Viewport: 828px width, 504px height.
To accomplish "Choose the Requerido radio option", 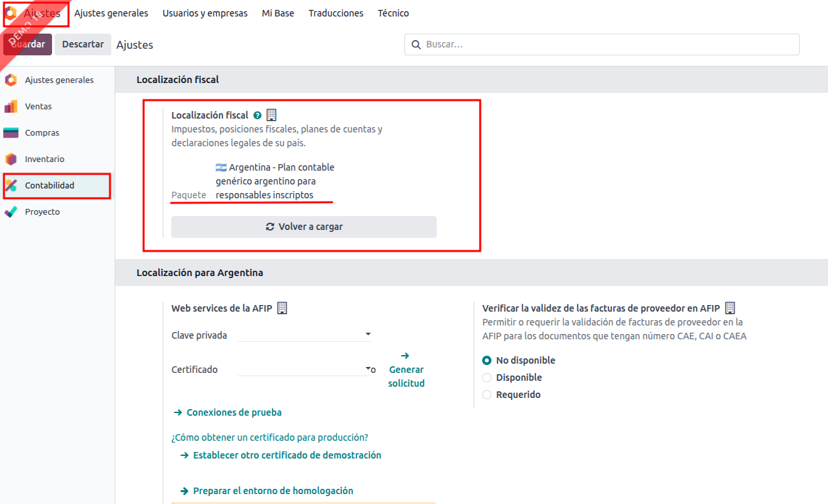I will click(x=487, y=395).
